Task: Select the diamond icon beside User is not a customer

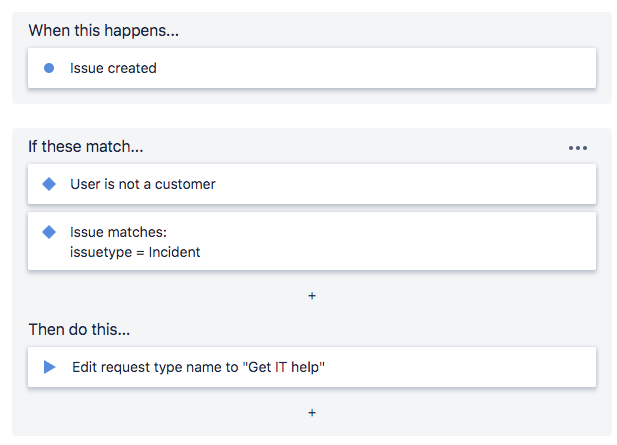Action: click(x=48, y=184)
